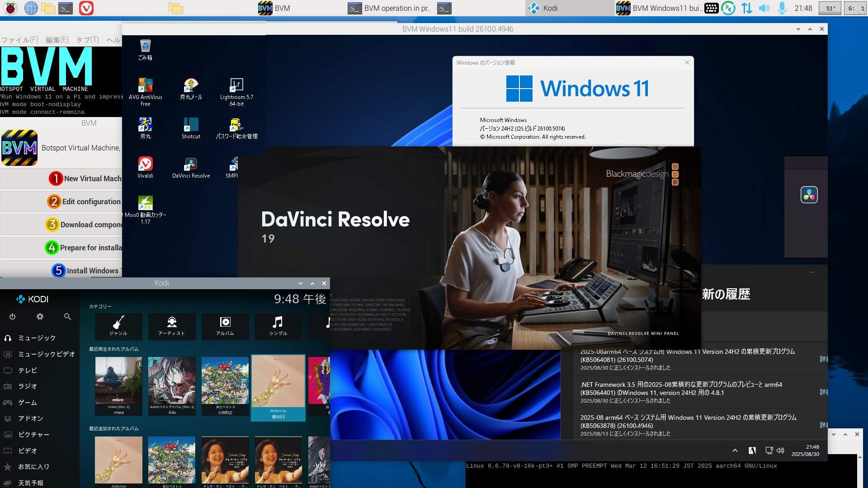Click the CPU temperature 51° panel indicator
The image size is (868, 488).
(x=830, y=8)
